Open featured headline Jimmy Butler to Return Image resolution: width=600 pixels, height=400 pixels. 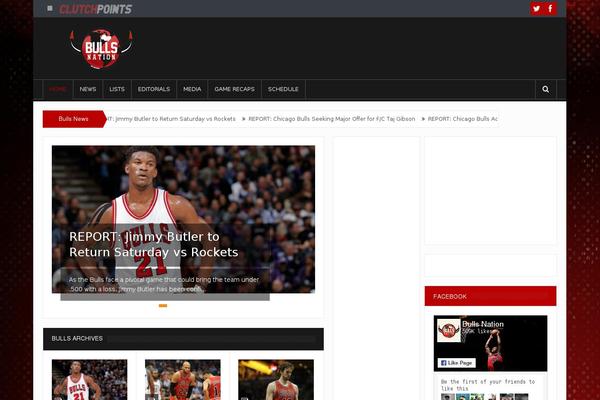[153, 244]
